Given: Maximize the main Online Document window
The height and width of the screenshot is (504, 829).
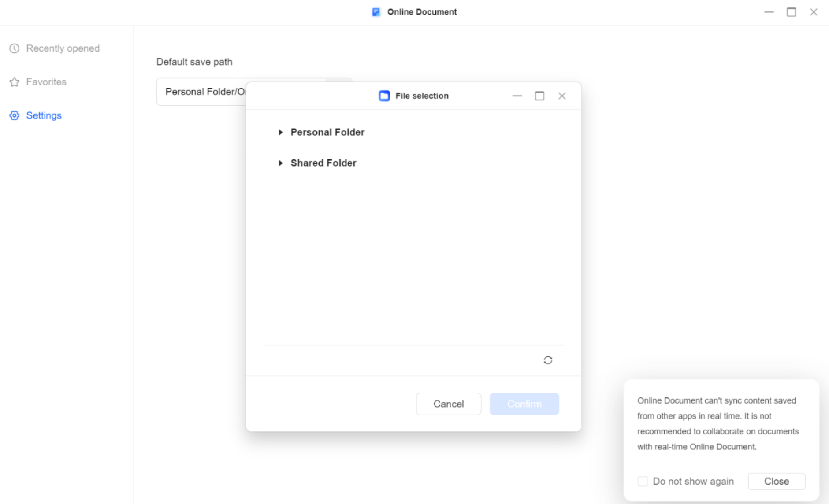Looking at the screenshot, I should [x=791, y=12].
